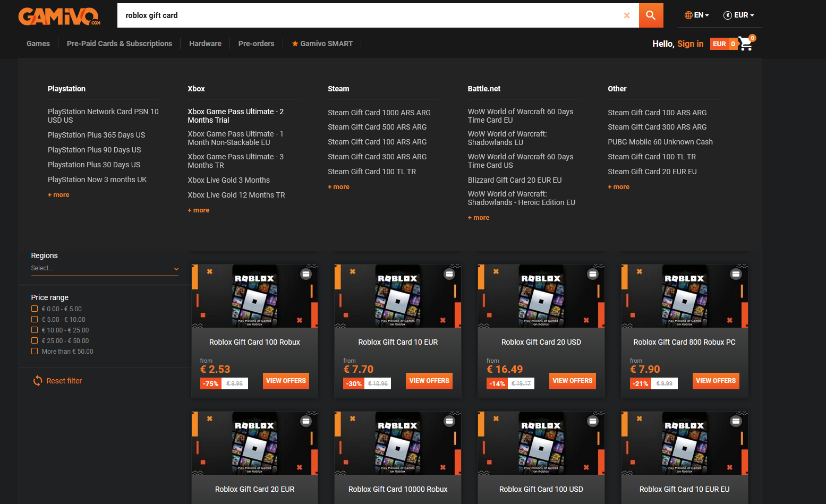This screenshot has height=504, width=826.
Task: Open the Roblox Gift Card 100 USD title
Action: pos(541,489)
